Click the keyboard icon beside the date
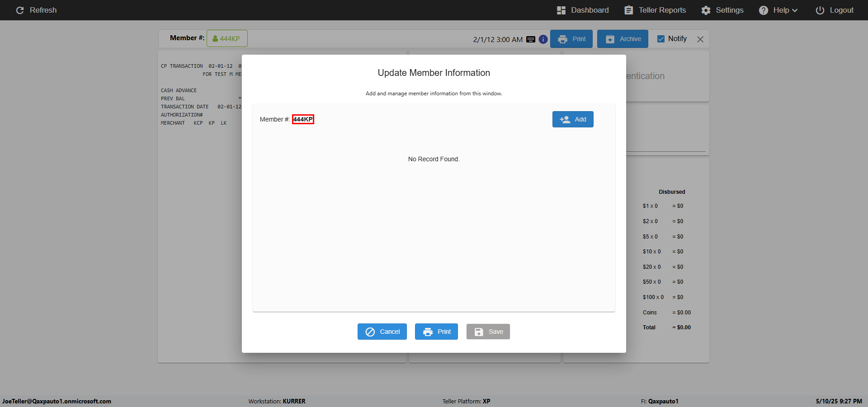The height and width of the screenshot is (407, 868). (531, 39)
